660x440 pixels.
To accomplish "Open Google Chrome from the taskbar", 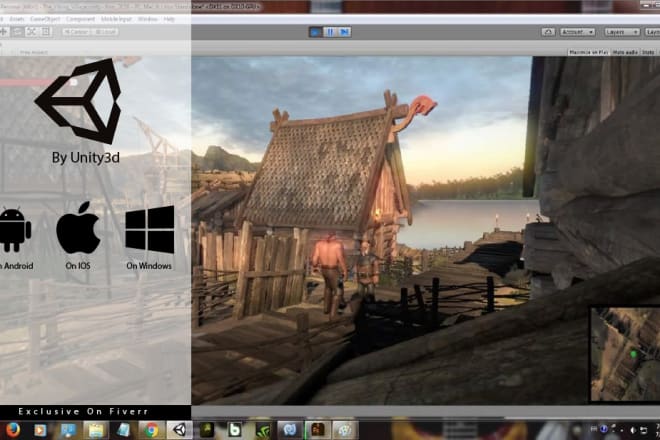I will pyautogui.click(x=151, y=430).
